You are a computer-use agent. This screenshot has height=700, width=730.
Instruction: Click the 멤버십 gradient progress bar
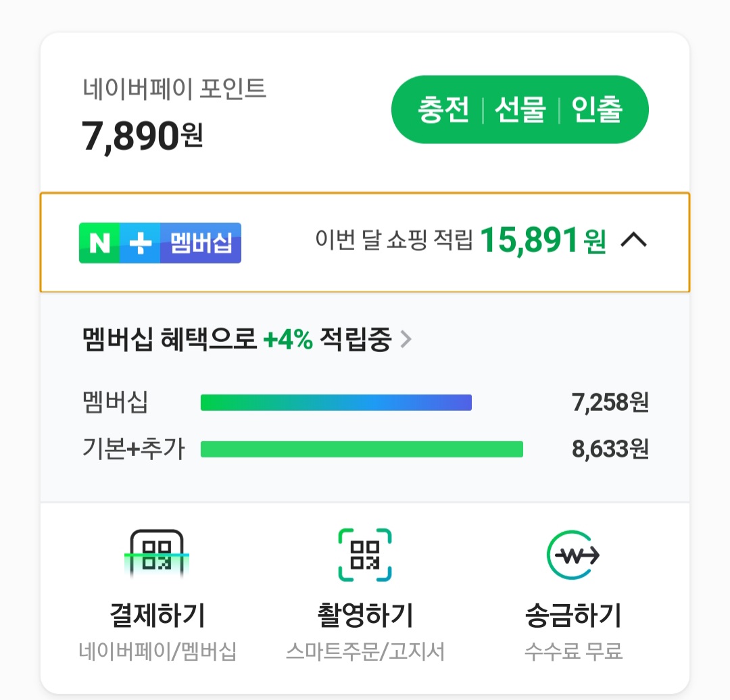pos(336,403)
